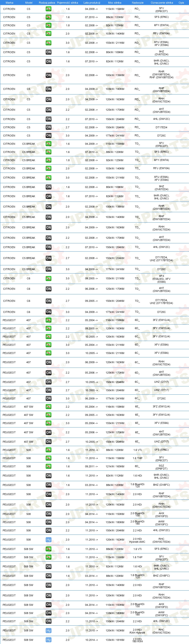Image resolution: width=189 pixels, height=644 pixels.
Task: Click the Oznaczenie silnika column header
Action: coord(162,3)
